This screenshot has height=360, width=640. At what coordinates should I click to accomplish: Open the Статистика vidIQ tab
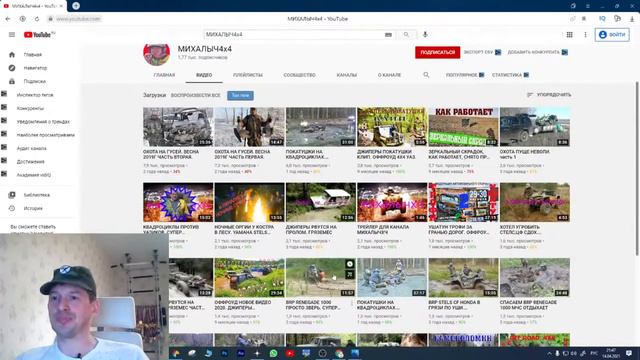(510, 75)
